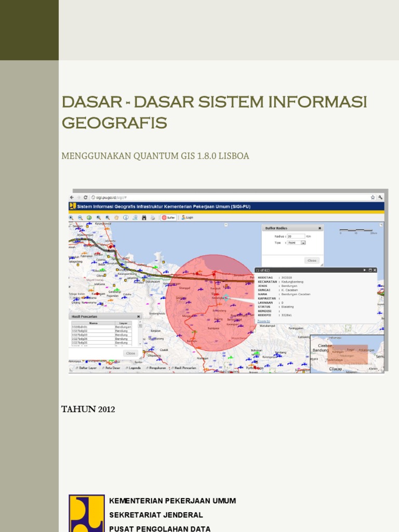Click the browser forward arrow
The width and height of the screenshot is (399, 532).
78,197
